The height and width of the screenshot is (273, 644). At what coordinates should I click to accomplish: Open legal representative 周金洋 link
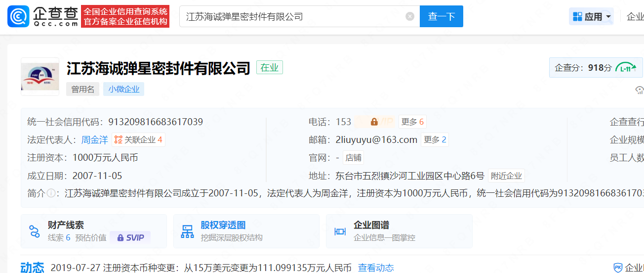point(94,140)
